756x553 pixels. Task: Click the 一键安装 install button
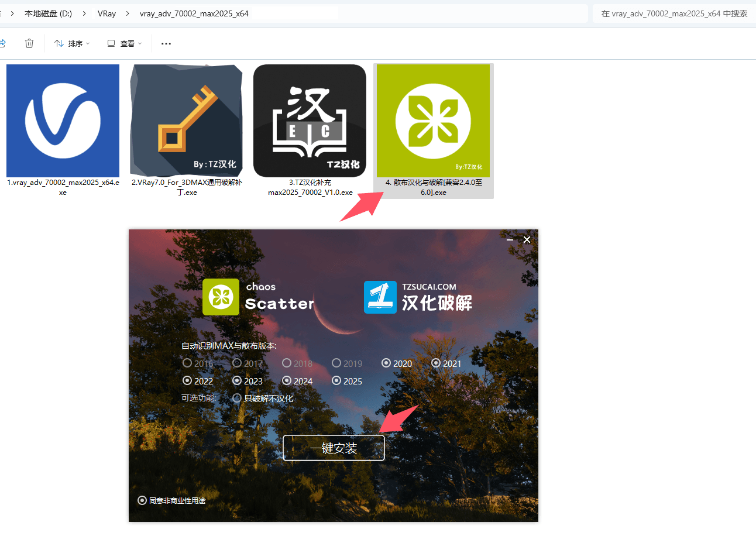[334, 448]
